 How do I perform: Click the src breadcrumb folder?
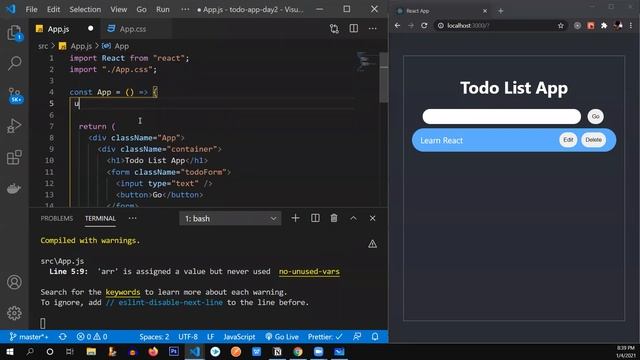(x=43, y=46)
